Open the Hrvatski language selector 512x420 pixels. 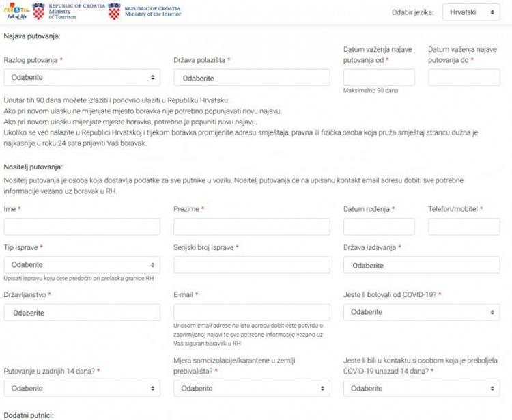[470, 12]
